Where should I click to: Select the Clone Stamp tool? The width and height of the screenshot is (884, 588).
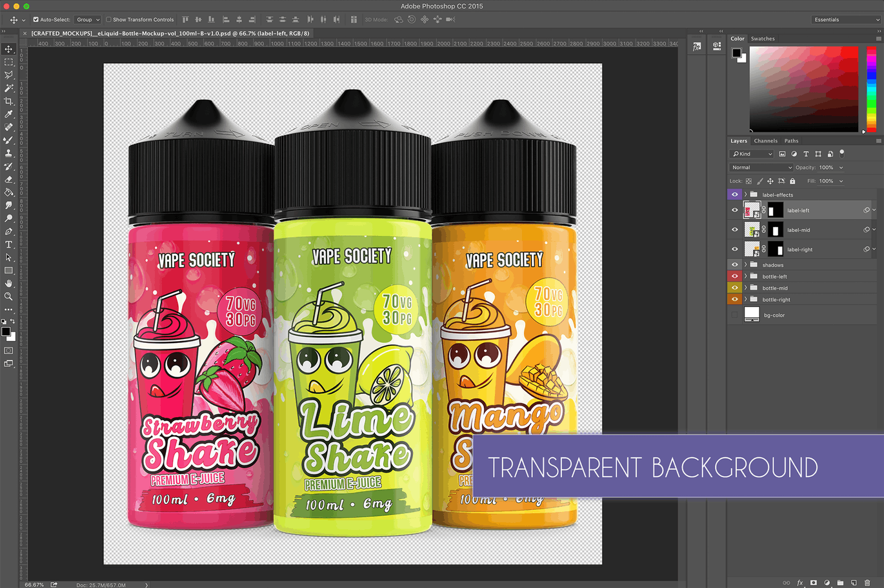click(8, 153)
